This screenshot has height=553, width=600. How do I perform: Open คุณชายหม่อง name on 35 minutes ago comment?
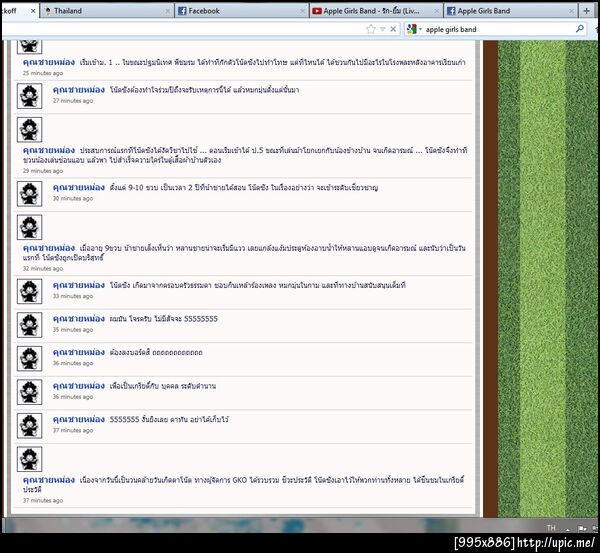[x=78, y=319]
